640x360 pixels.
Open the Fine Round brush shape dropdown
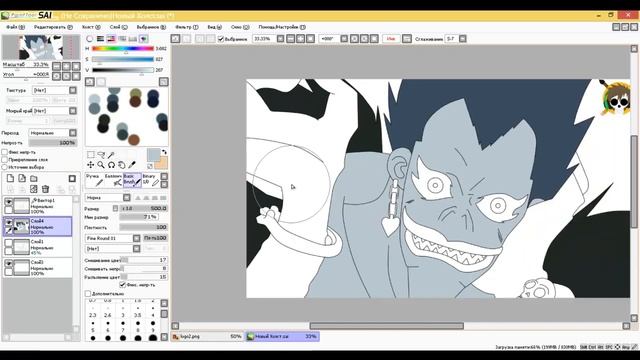[136, 238]
